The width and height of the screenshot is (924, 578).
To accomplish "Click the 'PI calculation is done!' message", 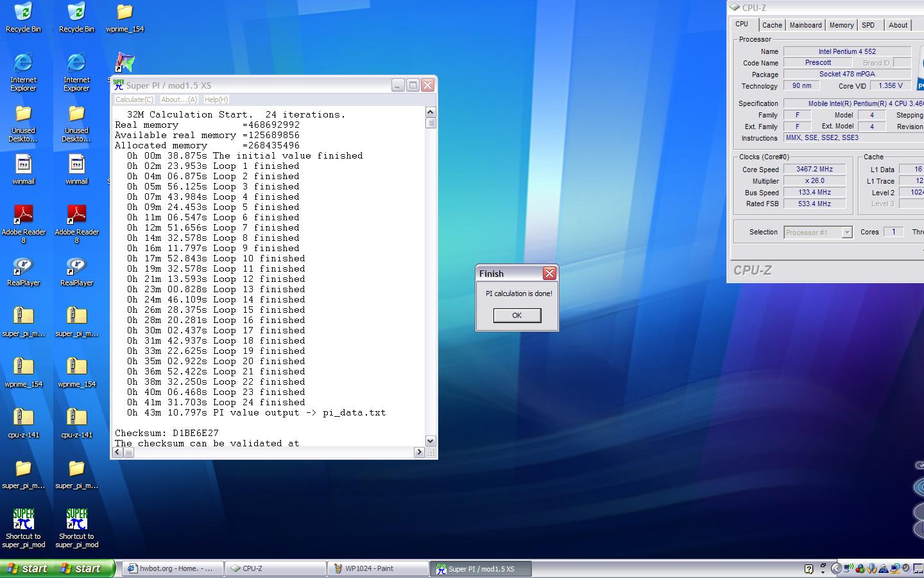I will tap(518, 293).
